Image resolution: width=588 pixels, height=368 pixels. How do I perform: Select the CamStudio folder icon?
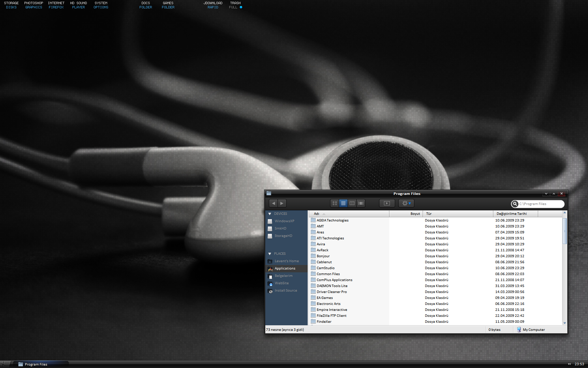(x=313, y=268)
